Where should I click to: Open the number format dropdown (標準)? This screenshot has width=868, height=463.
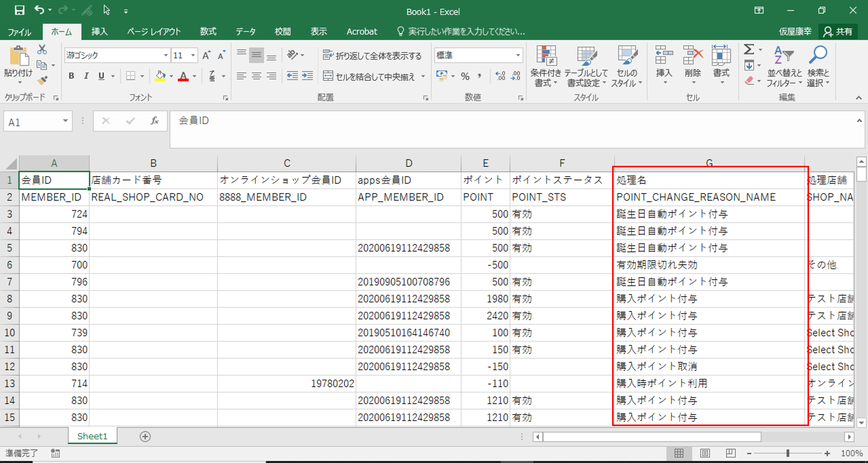click(x=518, y=55)
